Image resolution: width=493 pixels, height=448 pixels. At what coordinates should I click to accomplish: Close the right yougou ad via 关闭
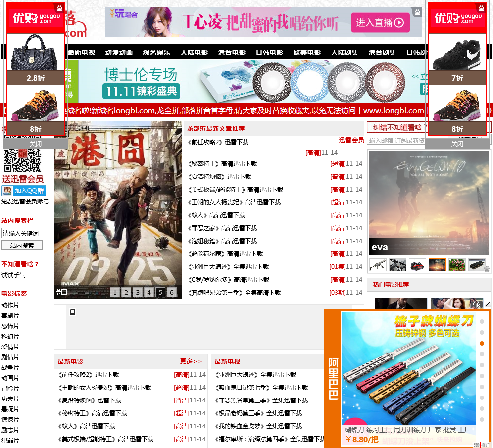click(x=457, y=144)
